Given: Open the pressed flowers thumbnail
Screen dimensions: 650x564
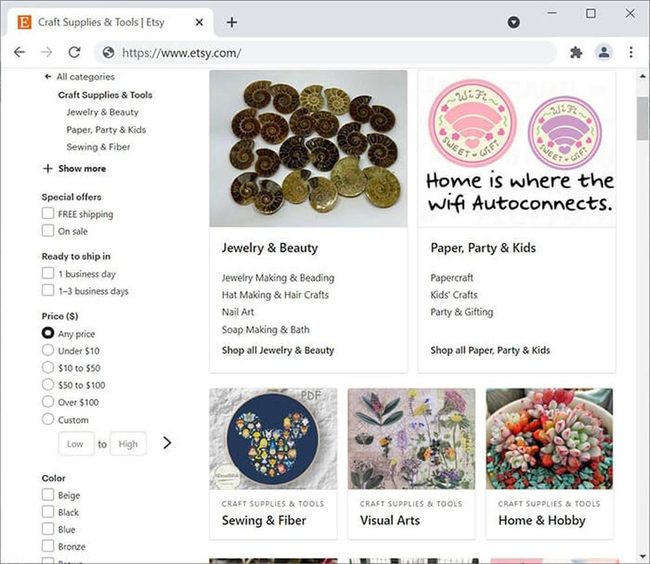Looking at the screenshot, I should click(x=412, y=439).
